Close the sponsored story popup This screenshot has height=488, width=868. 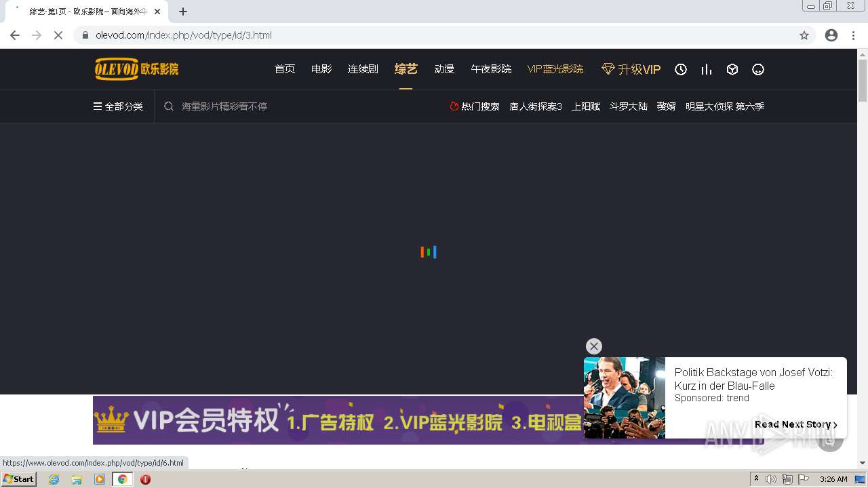point(594,346)
